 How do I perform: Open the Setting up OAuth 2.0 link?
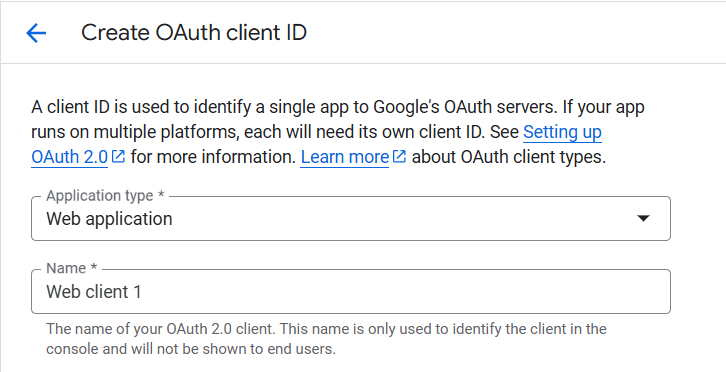coord(562,132)
